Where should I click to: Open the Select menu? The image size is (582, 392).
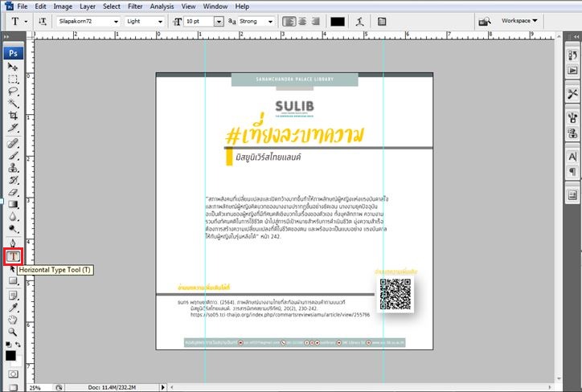tap(112, 6)
